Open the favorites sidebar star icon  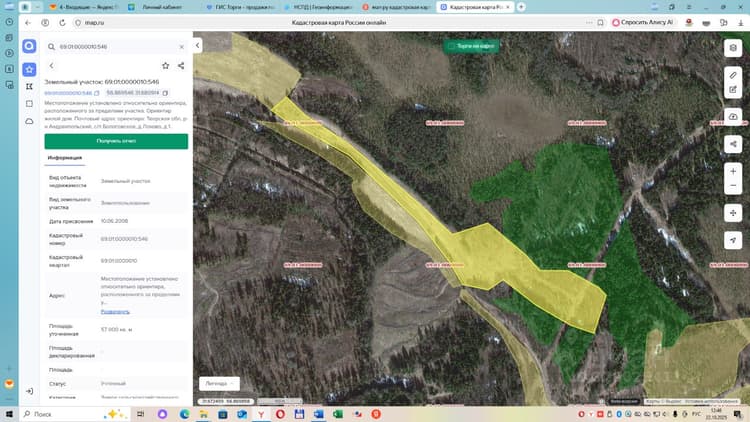pos(29,69)
